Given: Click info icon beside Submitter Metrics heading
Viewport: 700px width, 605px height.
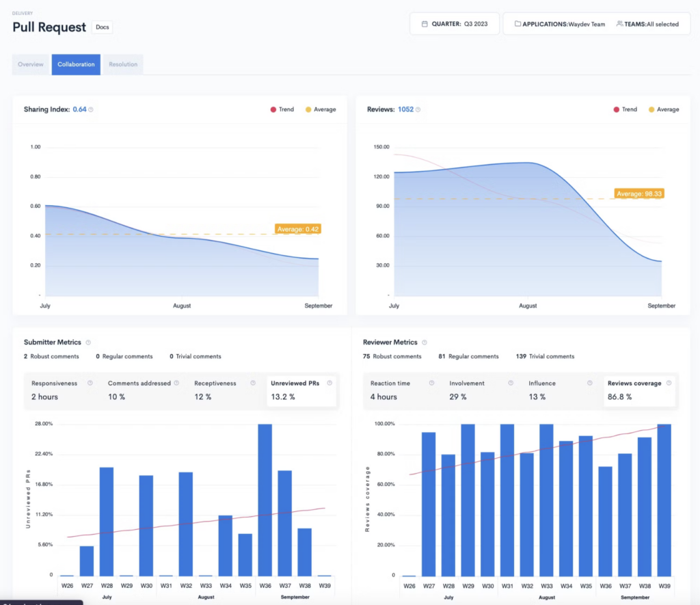Looking at the screenshot, I should coord(88,342).
